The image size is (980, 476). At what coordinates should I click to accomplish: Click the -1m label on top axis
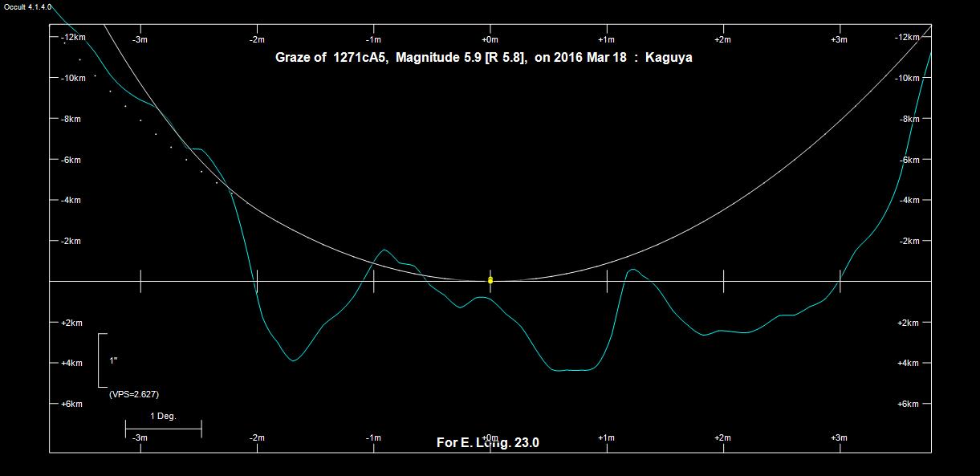coord(373,39)
